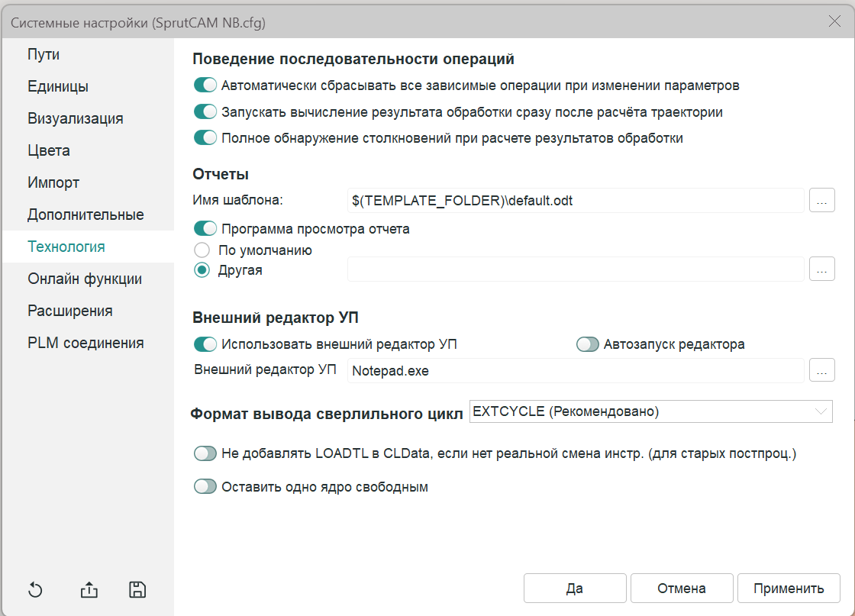The height and width of the screenshot is (616, 855).
Task: Browse for report template file (… button)
Action: (821, 201)
